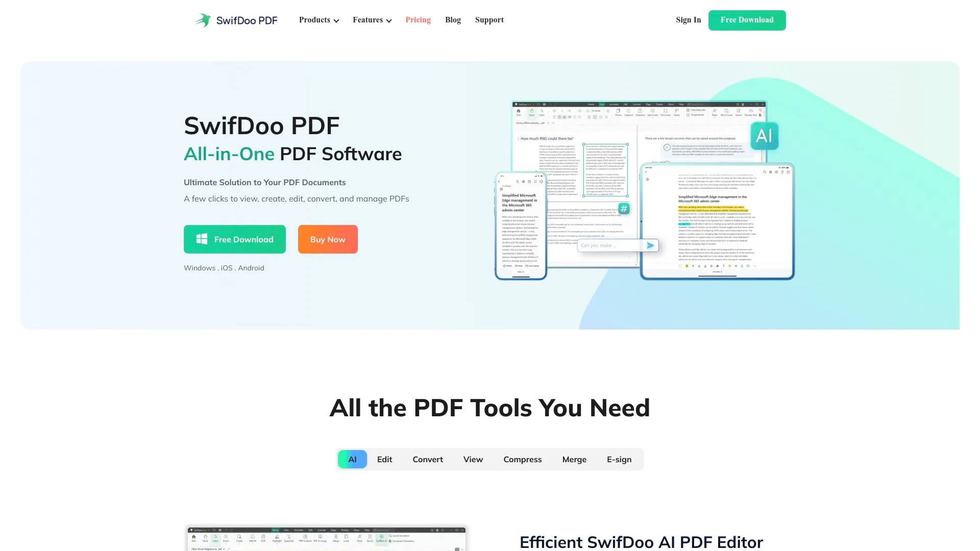Select the AI tool tab
Image resolution: width=980 pixels, height=551 pixels.
pyautogui.click(x=352, y=459)
